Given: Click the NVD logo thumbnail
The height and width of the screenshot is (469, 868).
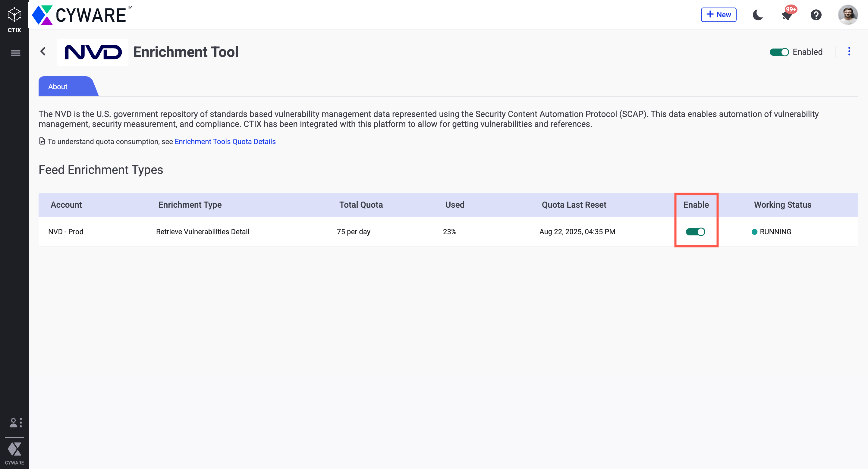Looking at the screenshot, I should (x=93, y=52).
